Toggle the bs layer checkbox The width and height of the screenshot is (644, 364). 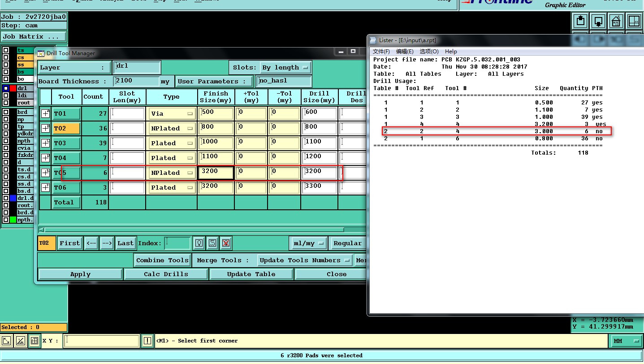point(6,72)
